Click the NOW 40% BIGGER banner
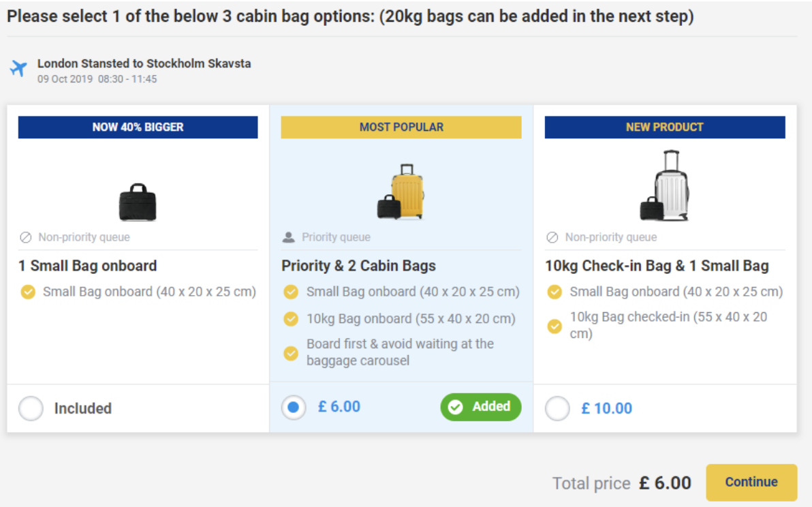 point(138,127)
